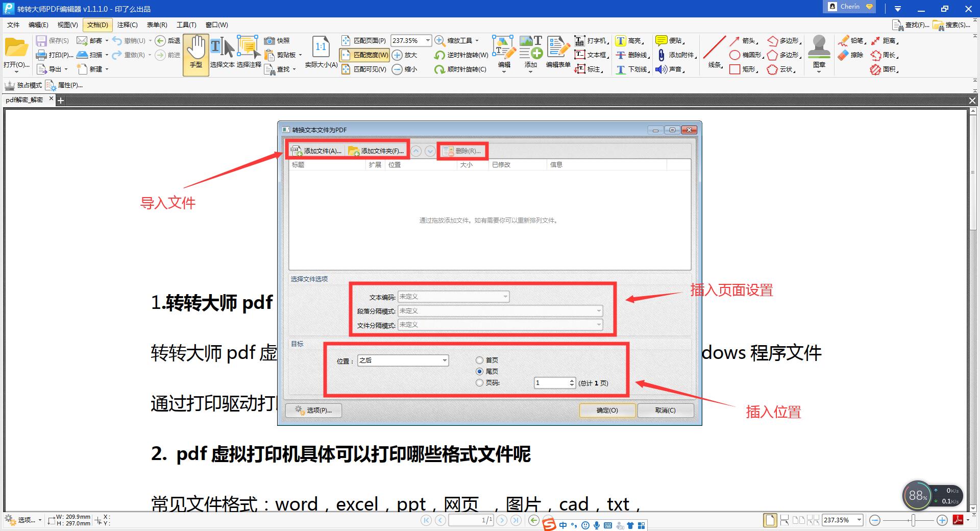The image size is (980, 531).
Task: Select the 铅笔 pencil tool
Action: pos(852,40)
